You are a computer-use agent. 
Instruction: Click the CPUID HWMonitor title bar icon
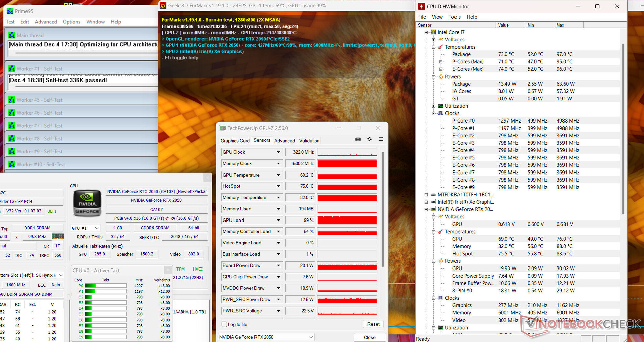click(422, 6)
